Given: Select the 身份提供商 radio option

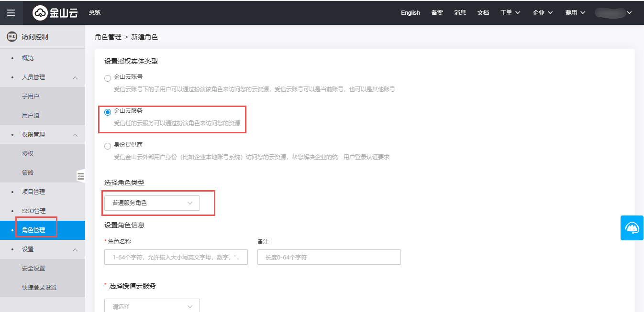Looking at the screenshot, I should (x=108, y=146).
